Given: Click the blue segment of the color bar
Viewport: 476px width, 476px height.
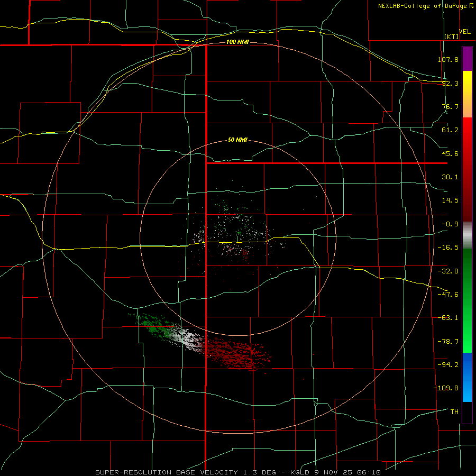Looking at the screenshot, I should [x=467, y=377].
